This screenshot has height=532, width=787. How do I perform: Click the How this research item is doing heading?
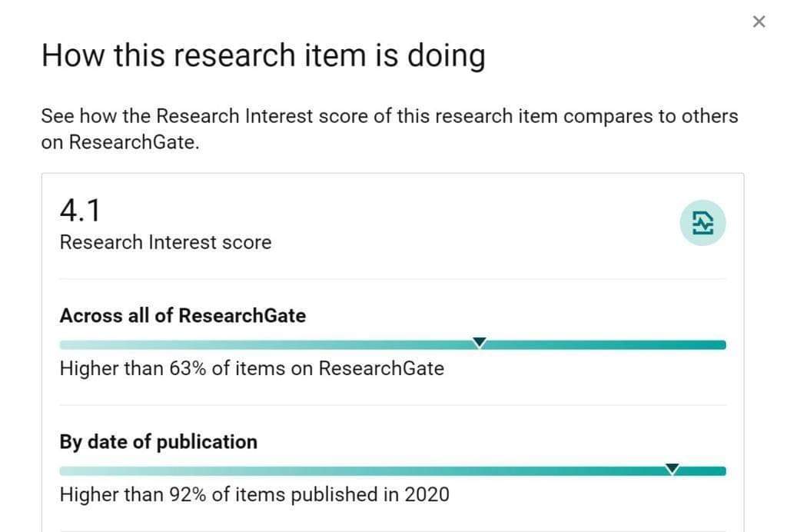(x=264, y=55)
